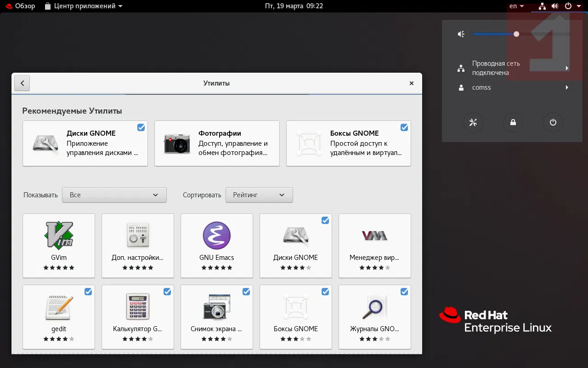Click the Менеджер вир... name label
Screen dimensions: 588x368
point(375,258)
